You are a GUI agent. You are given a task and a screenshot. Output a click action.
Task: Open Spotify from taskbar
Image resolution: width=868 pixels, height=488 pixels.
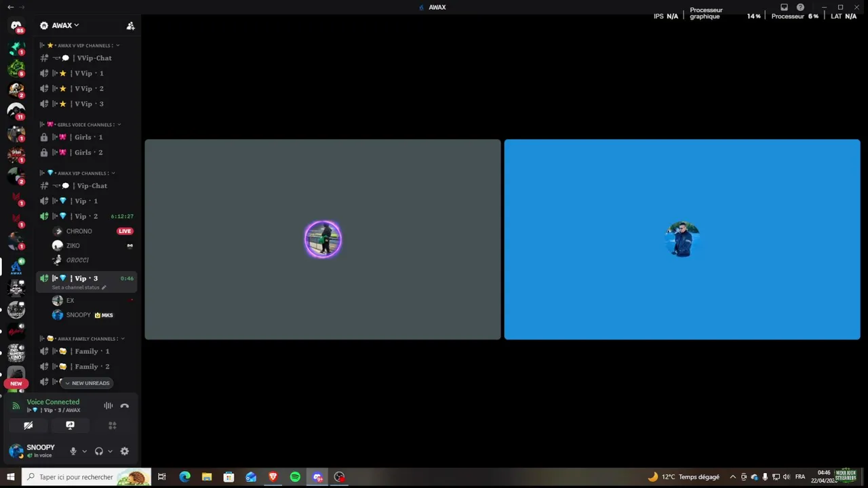tap(295, 477)
